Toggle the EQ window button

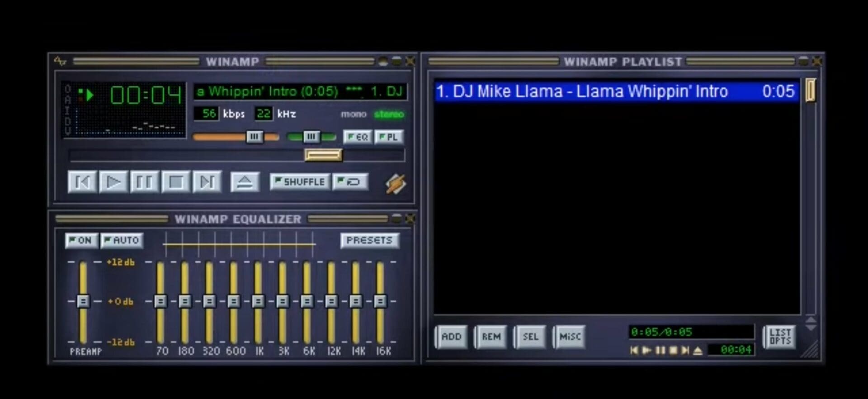pyautogui.click(x=358, y=137)
